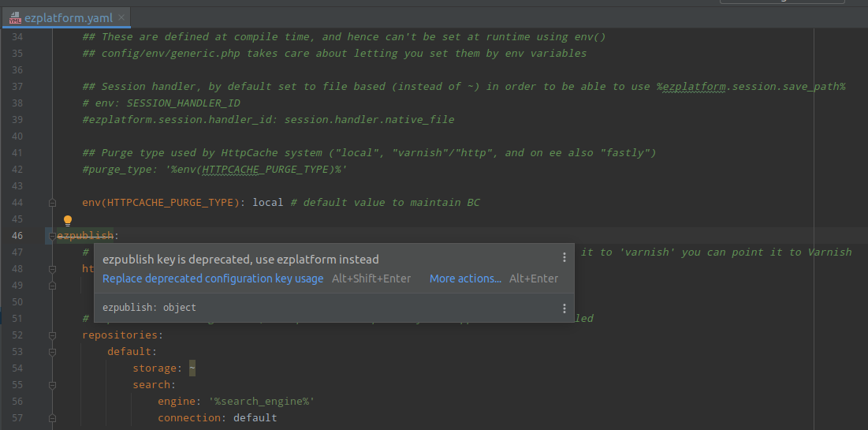The height and width of the screenshot is (430, 868).
Task: Click the fold marker on line 48
Action: coord(51,269)
